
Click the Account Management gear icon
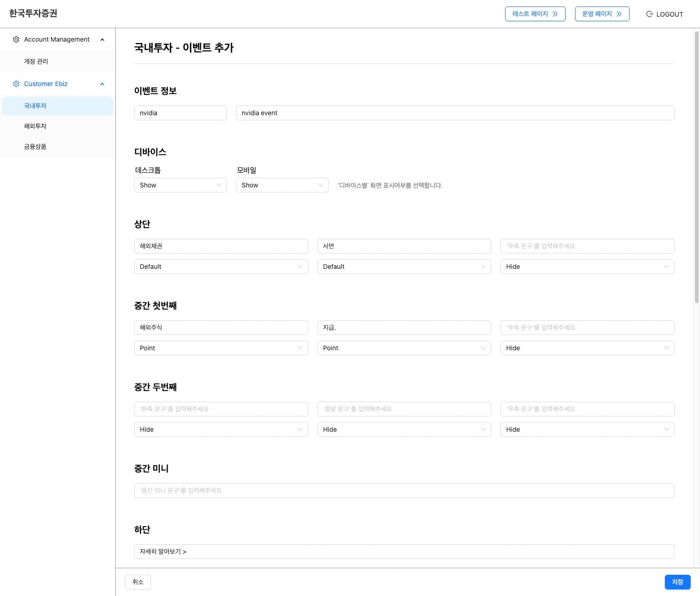[16, 39]
